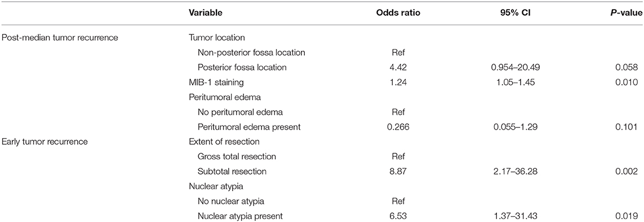
Task: Click the odds ratio value 8.87
Action: point(398,171)
